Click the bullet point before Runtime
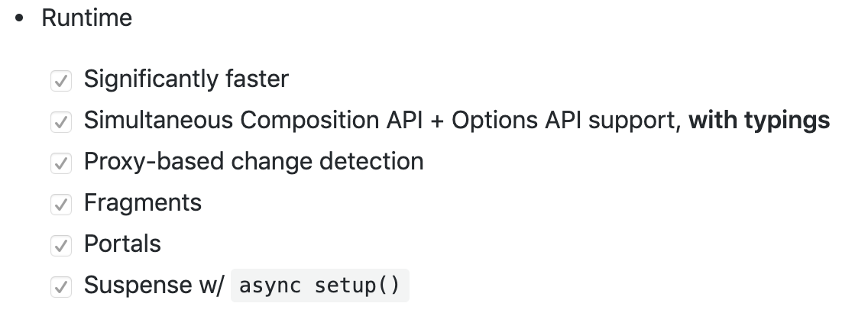This screenshot has width=868, height=313. [x=20, y=19]
